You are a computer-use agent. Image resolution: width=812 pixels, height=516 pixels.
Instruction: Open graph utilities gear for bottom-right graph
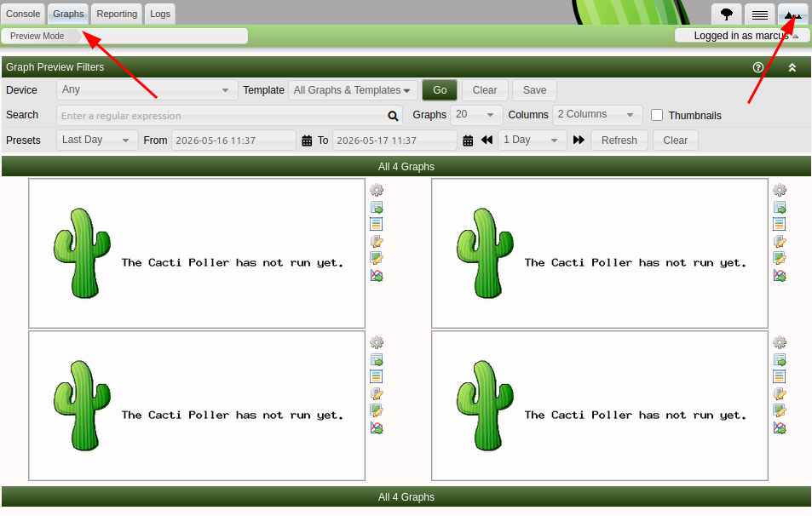[780, 342]
